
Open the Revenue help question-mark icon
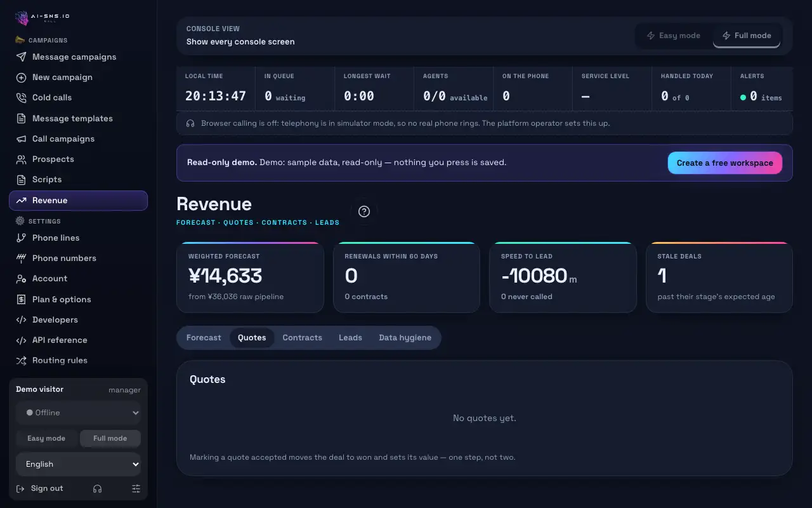tap(364, 211)
